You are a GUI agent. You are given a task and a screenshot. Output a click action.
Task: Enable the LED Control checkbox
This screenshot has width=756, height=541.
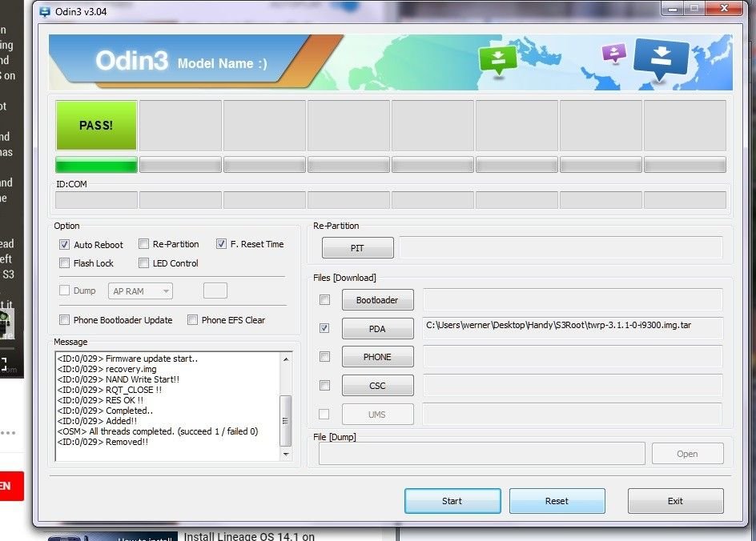pos(143,263)
